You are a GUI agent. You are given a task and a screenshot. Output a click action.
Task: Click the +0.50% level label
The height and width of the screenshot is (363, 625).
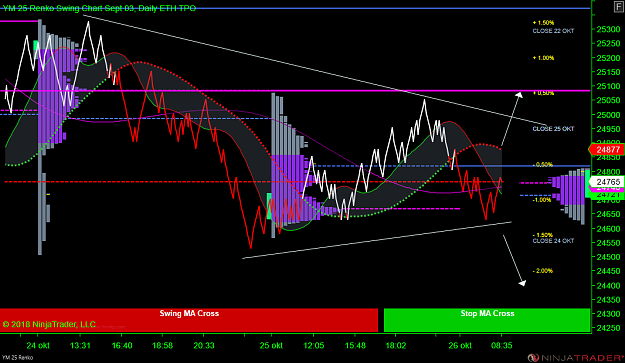pos(543,93)
